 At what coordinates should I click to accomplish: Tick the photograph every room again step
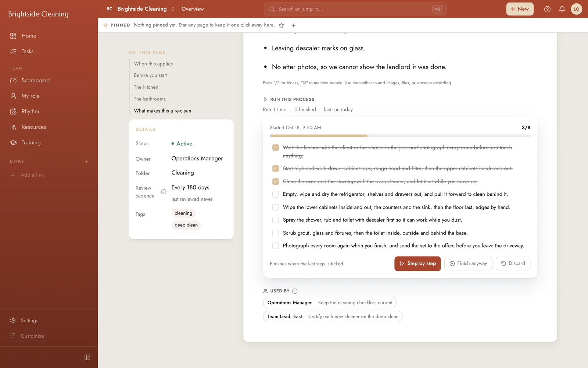[276, 246]
